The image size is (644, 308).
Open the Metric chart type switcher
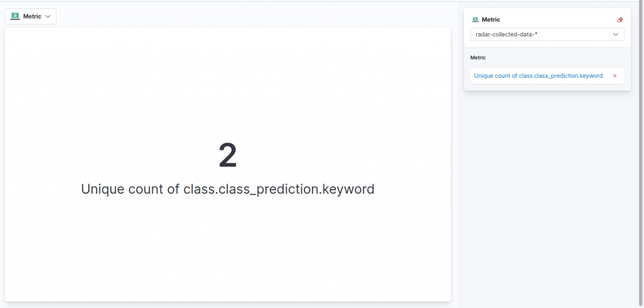tap(31, 16)
